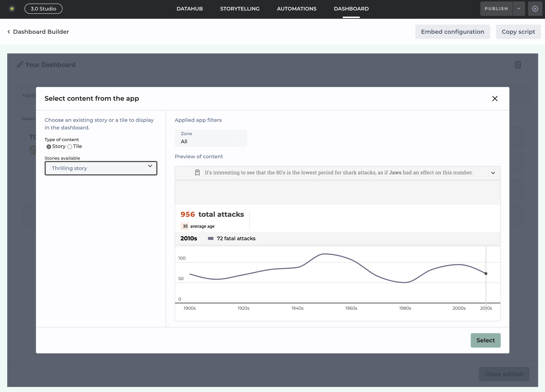Open the Storytelling tab

click(x=240, y=9)
